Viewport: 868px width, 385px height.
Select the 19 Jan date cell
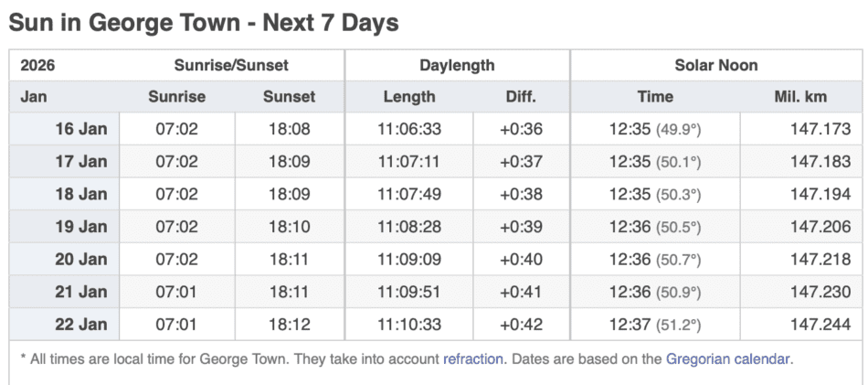click(80, 227)
